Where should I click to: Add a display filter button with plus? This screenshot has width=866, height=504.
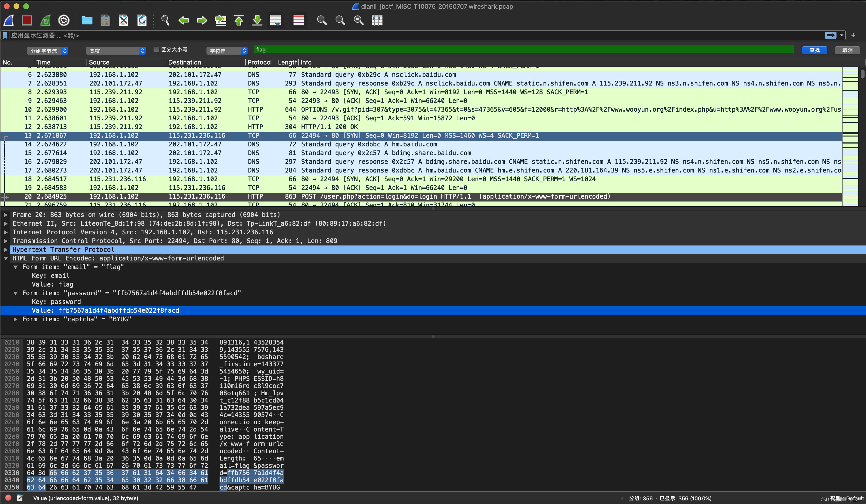pos(853,35)
